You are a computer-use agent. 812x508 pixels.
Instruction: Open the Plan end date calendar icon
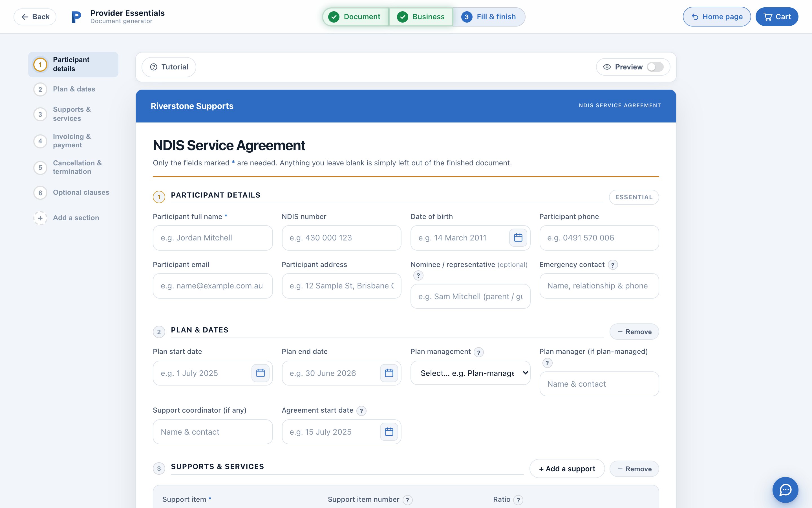[389, 373]
